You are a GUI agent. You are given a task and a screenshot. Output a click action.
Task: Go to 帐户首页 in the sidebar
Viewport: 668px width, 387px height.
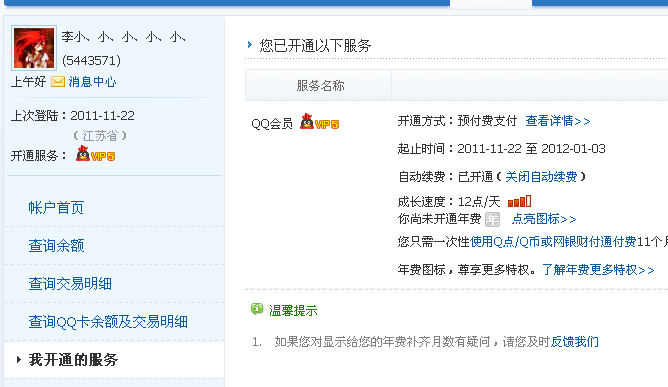[56, 208]
